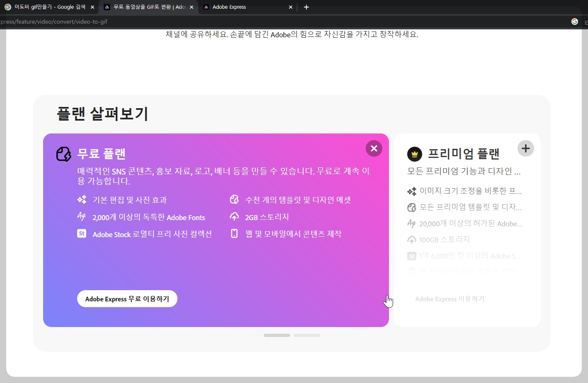Click the 프리미엄 플랜 title
The image size is (588, 383).
pos(464,154)
